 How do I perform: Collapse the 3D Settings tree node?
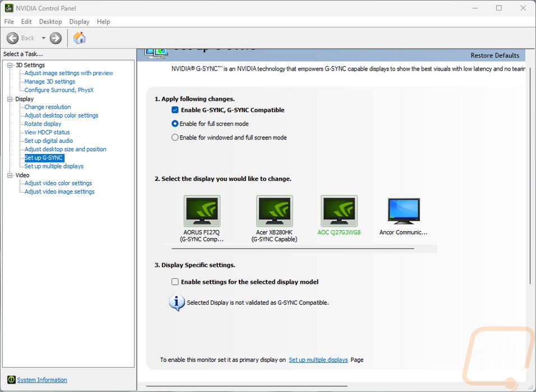[10, 65]
